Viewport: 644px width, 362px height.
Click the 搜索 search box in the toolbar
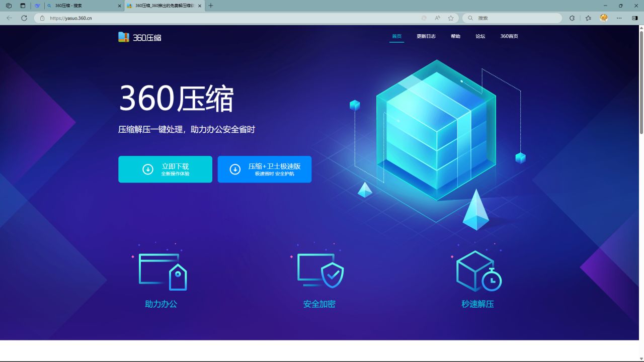[512, 18]
